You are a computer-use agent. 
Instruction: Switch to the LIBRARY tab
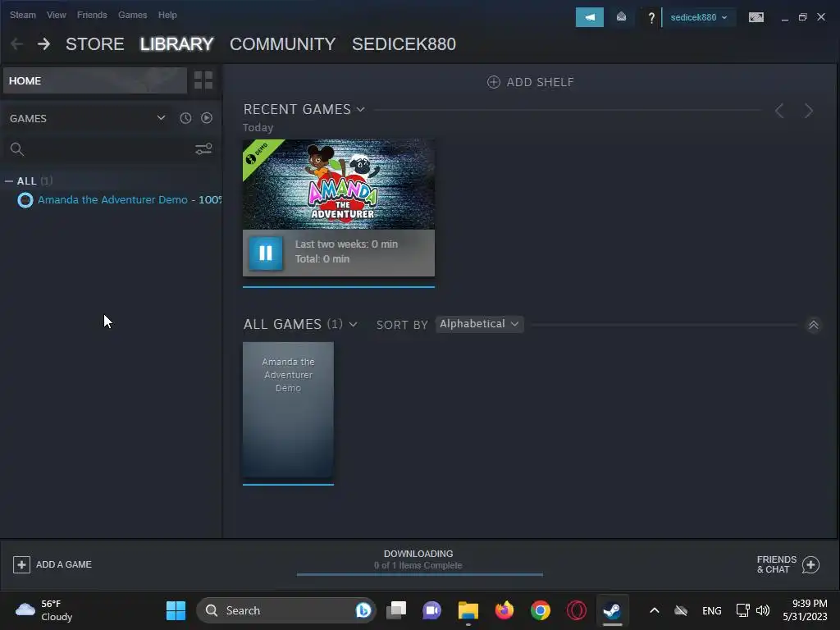(x=177, y=44)
